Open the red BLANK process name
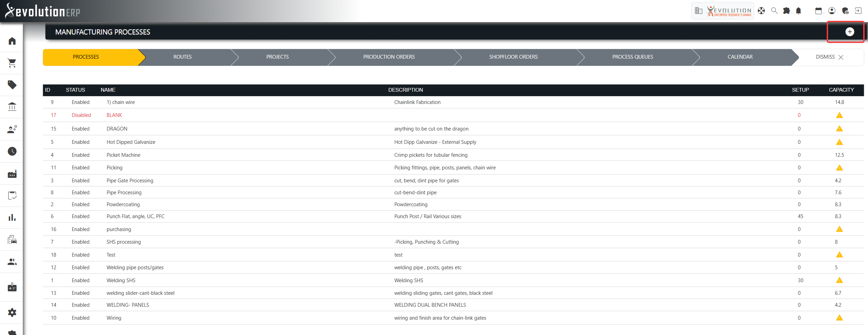 pyautogui.click(x=114, y=115)
